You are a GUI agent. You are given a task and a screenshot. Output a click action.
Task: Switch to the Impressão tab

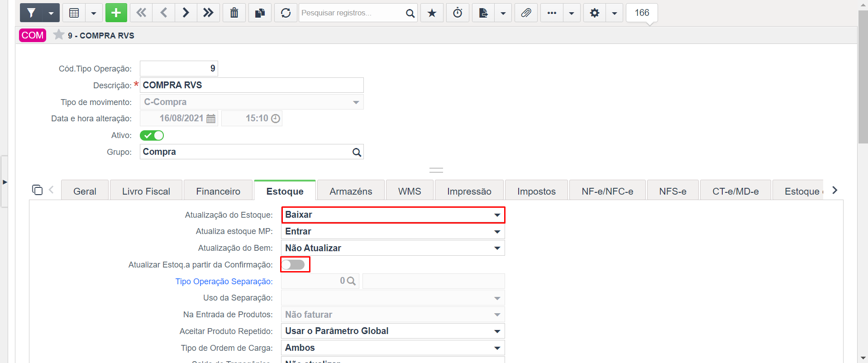pos(469,191)
